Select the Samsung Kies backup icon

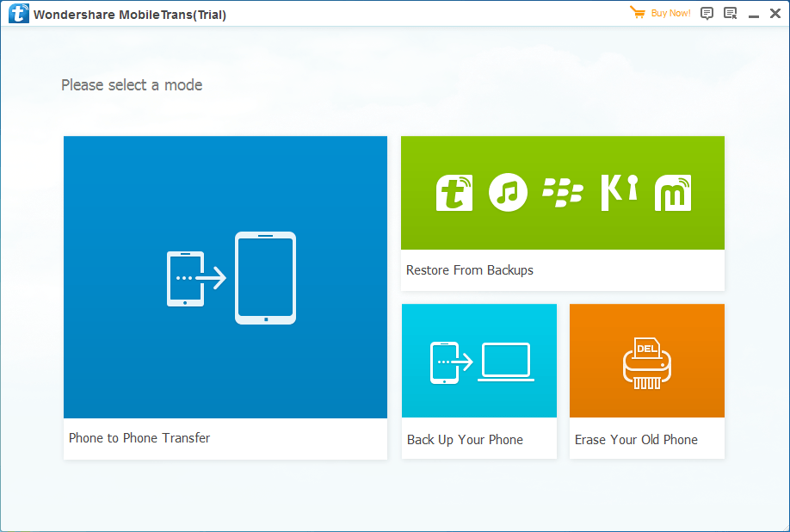point(618,192)
